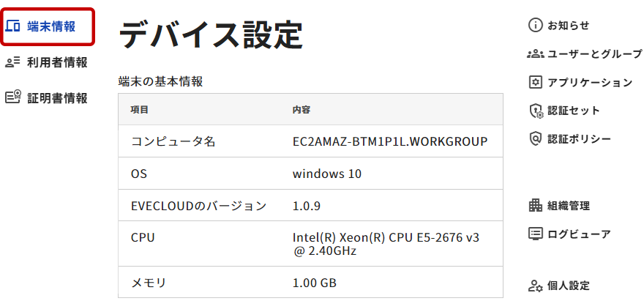Viewport: 644px width, 301px height.
Task: Navigate to 組織管理
Action: tap(569, 206)
